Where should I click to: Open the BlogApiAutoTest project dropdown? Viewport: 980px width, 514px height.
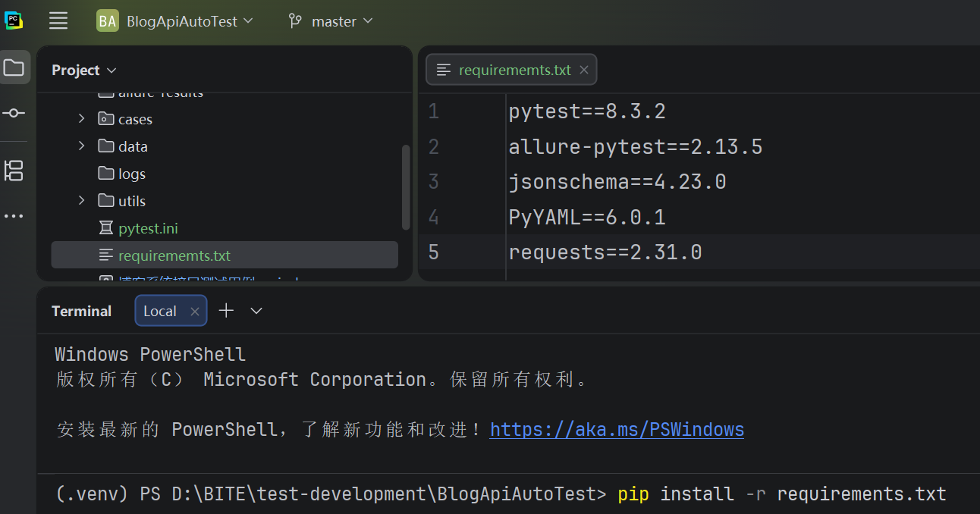(x=190, y=21)
